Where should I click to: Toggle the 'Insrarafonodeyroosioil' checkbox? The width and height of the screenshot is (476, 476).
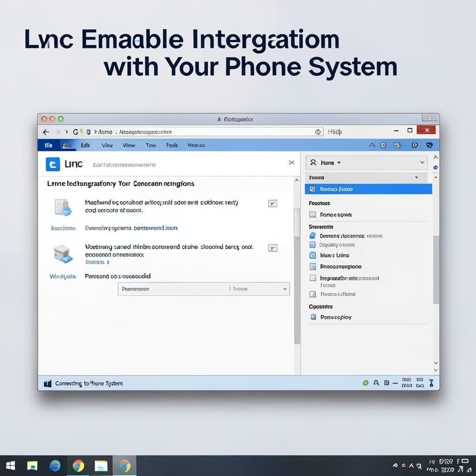click(x=312, y=278)
